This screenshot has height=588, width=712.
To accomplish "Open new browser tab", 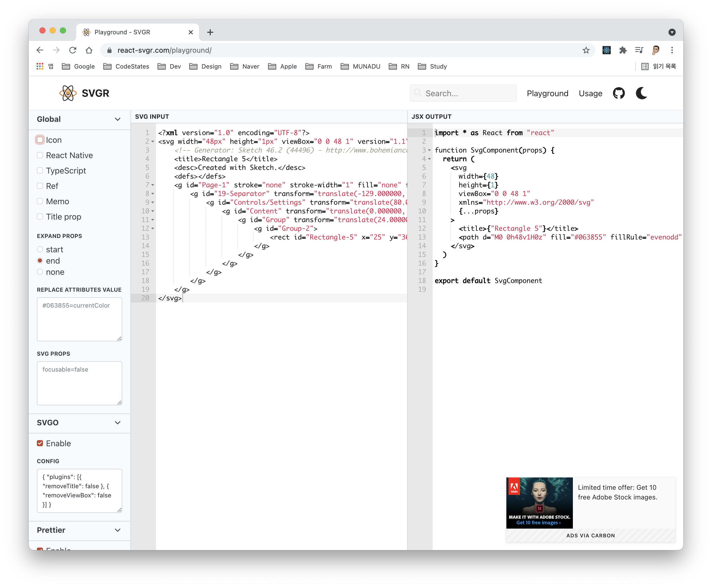I will (210, 32).
